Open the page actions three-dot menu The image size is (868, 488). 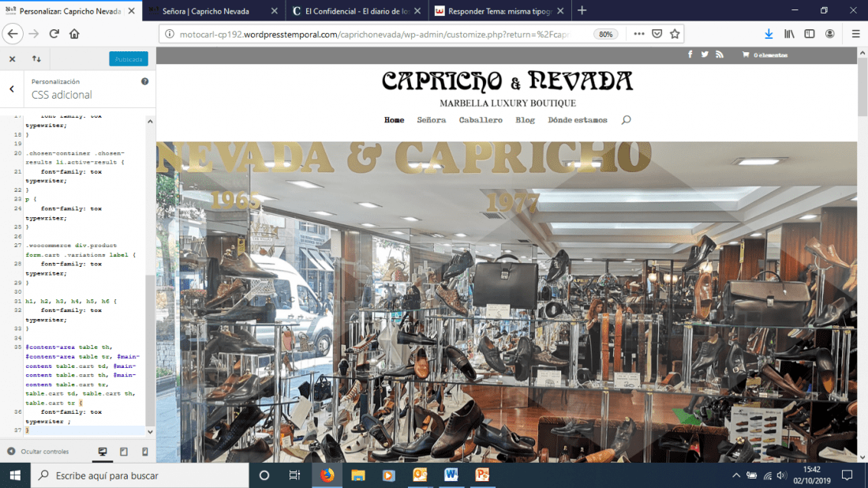pyautogui.click(x=639, y=34)
